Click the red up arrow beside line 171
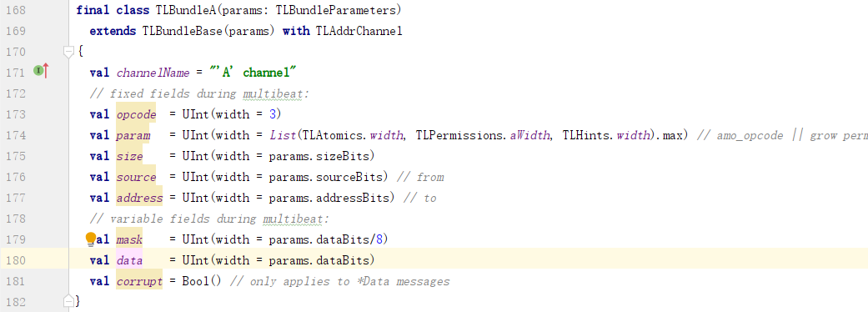 [x=46, y=71]
